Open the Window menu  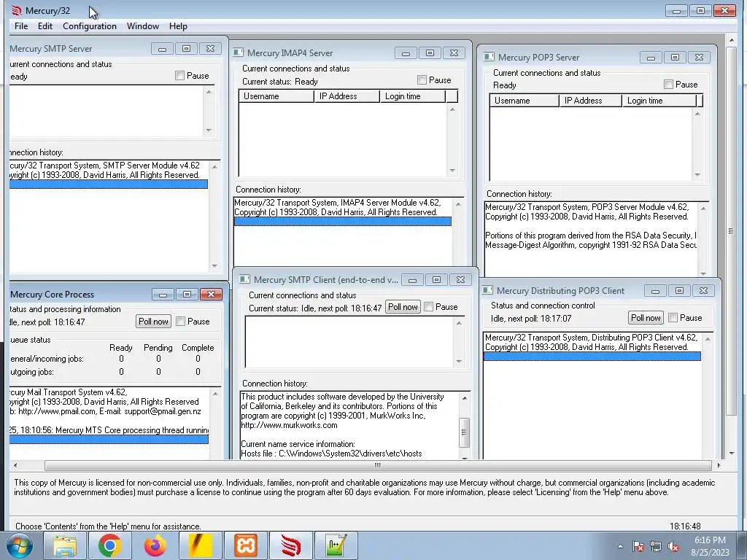[x=143, y=26]
